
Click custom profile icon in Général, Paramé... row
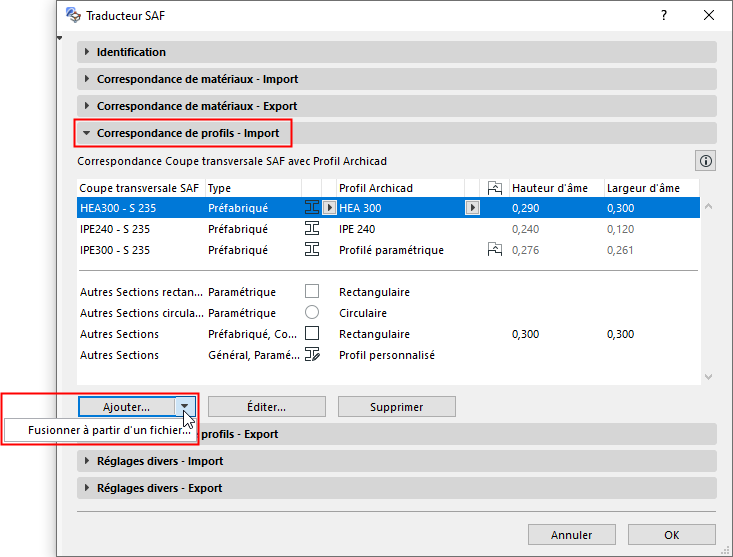[x=312, y=354]
